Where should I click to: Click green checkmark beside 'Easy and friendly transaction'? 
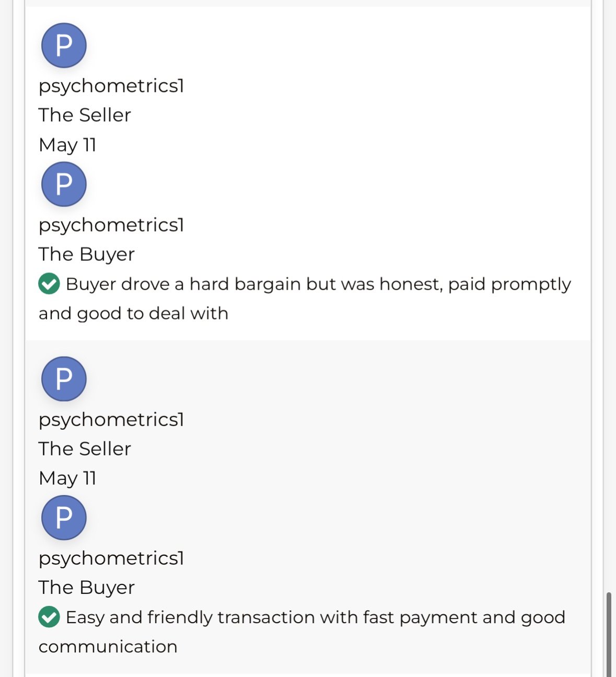point(49,617)
